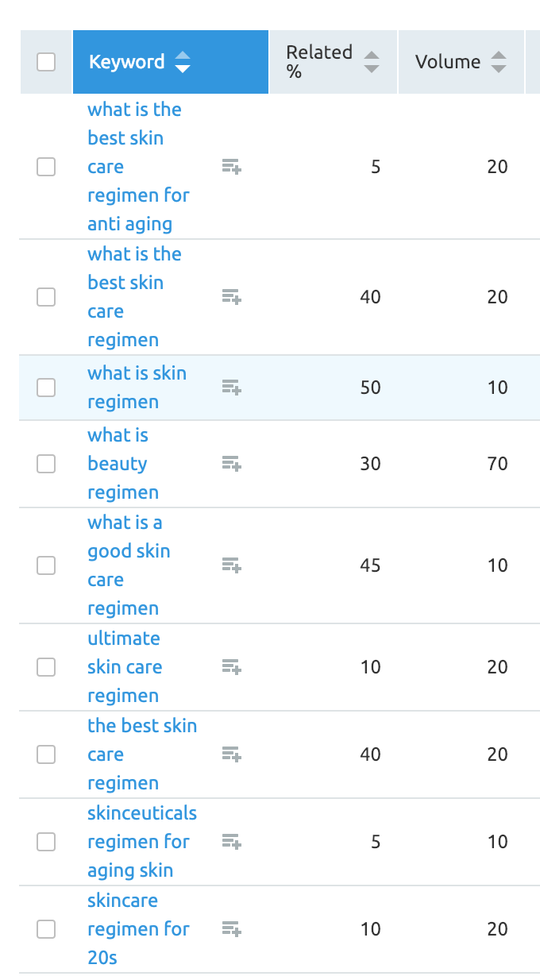Click add-to-list icon for 'ultimate skin care regimen'
The height and width of the screenshot is (980, 540).
231,667
